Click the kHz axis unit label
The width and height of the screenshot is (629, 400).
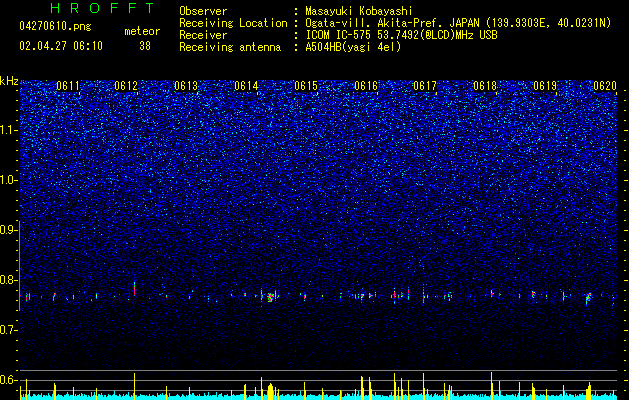[9, 81]
